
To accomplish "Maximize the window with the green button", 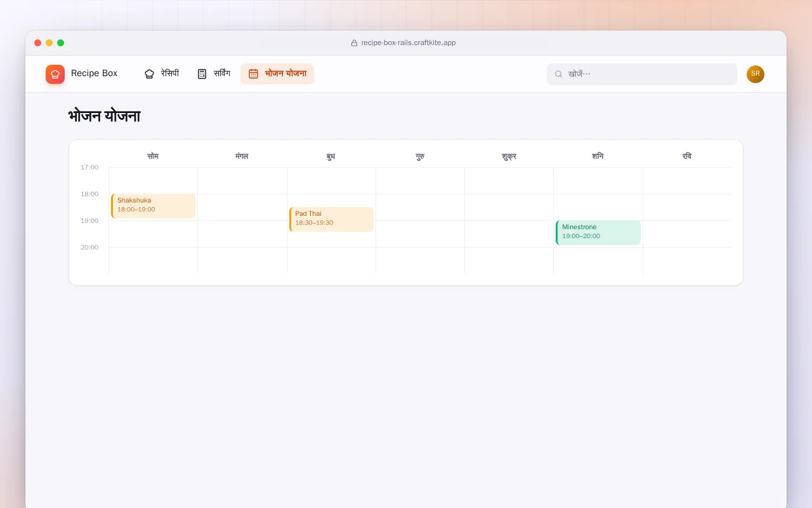I will coord(61,43).
